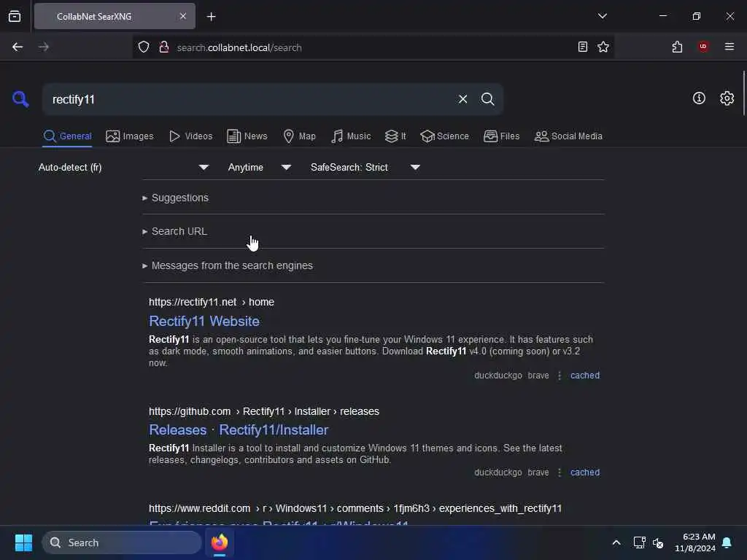This screenshot has width=747, height=560.
Task: Open the Extensions puzzle icon
Action: (x=677, y=47)
